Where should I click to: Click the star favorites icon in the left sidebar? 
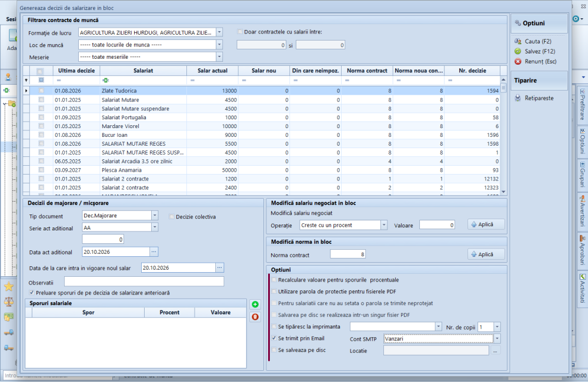point(9,287)
